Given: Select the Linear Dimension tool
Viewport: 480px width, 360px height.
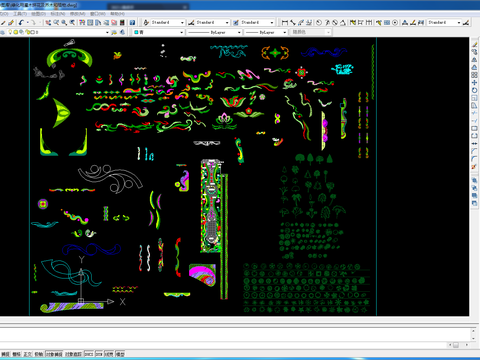Looking at the screenshot, I should [x=284, y=22].
